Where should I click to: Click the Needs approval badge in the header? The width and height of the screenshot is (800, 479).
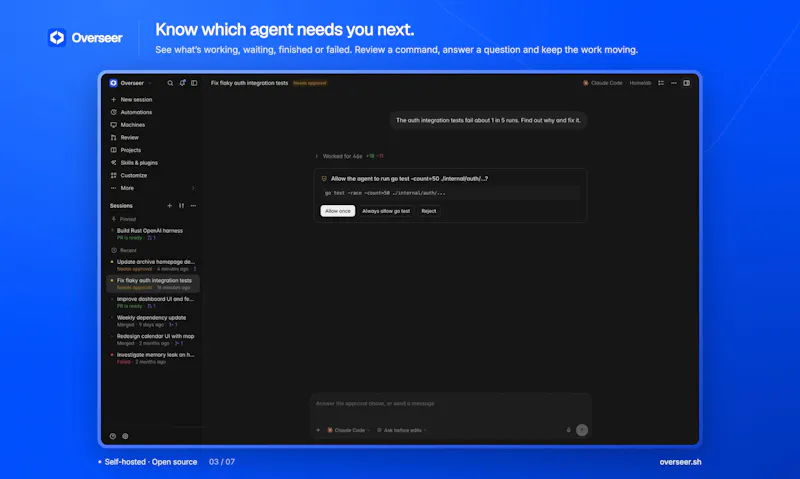pyautogui.click(x=310, y=83)
